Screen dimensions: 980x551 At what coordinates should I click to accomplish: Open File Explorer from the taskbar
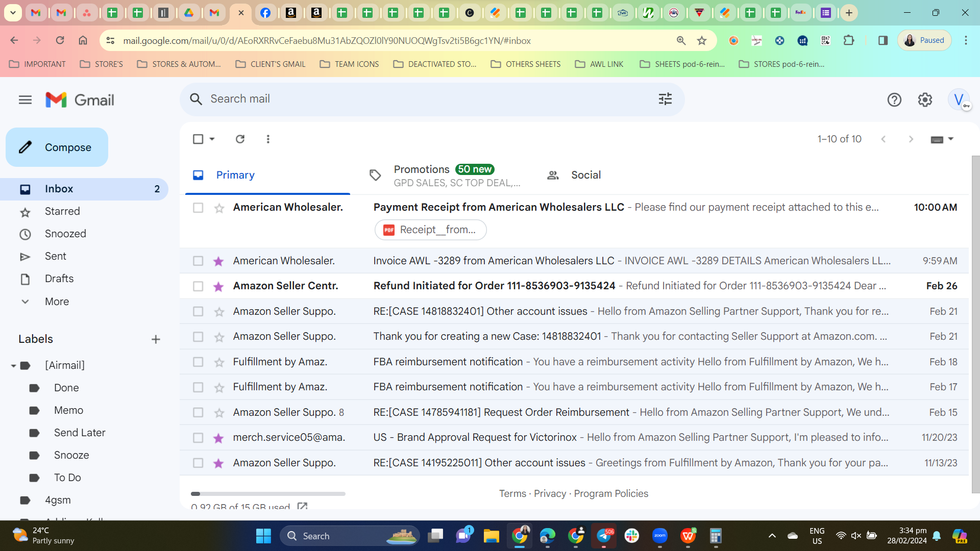coord(491,536)
